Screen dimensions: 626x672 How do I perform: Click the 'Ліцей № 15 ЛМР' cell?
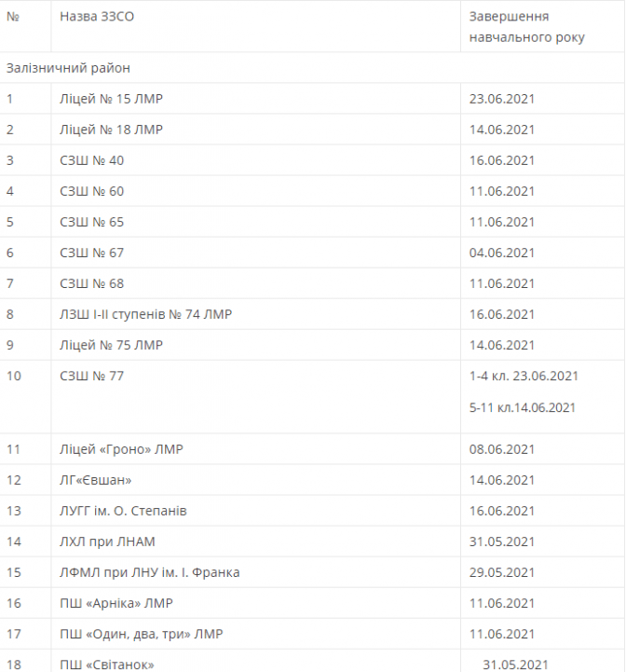click(111, 99)
